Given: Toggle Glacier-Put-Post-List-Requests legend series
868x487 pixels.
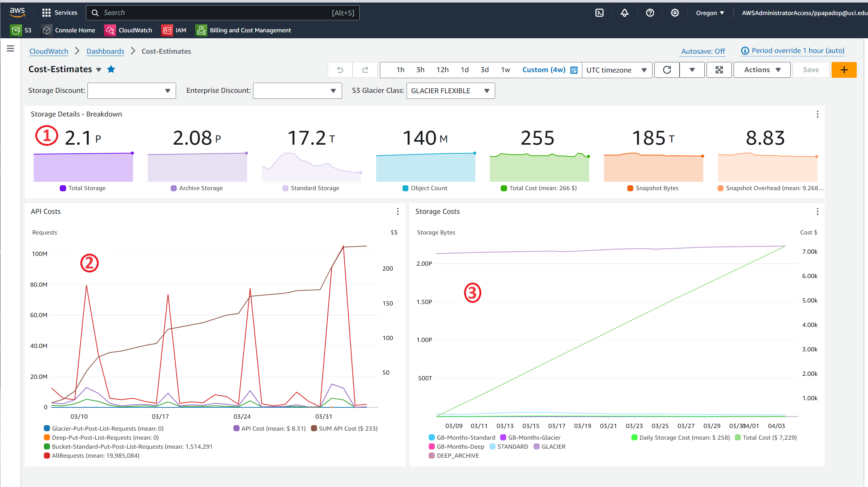Looking at the screenshot, I should click(x=104, y=428).
